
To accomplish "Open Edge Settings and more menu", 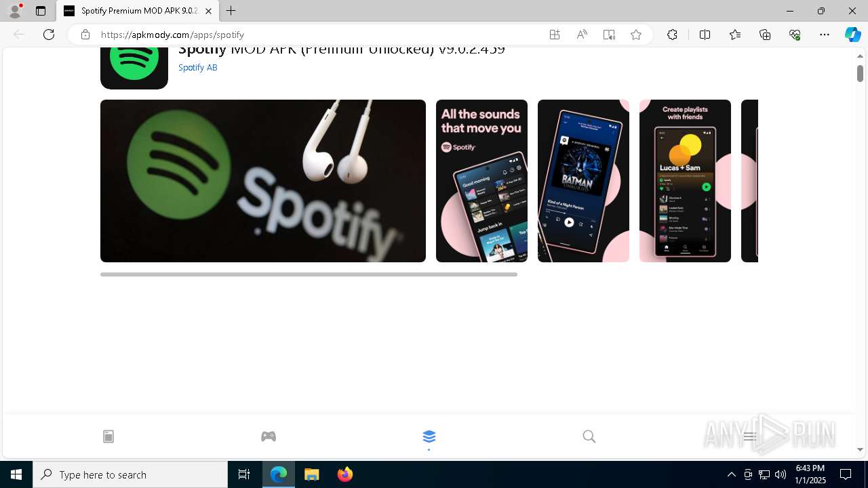I will click(x=825, y=35).
